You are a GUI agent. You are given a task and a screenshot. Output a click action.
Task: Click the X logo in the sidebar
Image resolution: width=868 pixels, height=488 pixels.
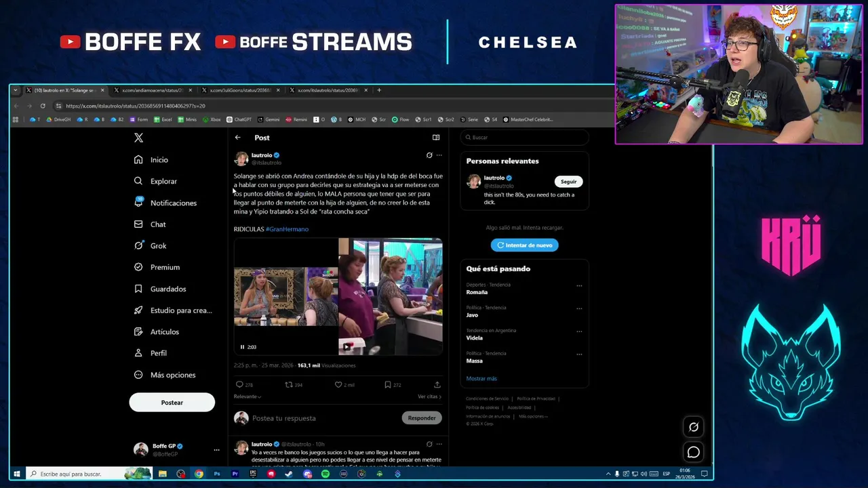pos(138,138)
